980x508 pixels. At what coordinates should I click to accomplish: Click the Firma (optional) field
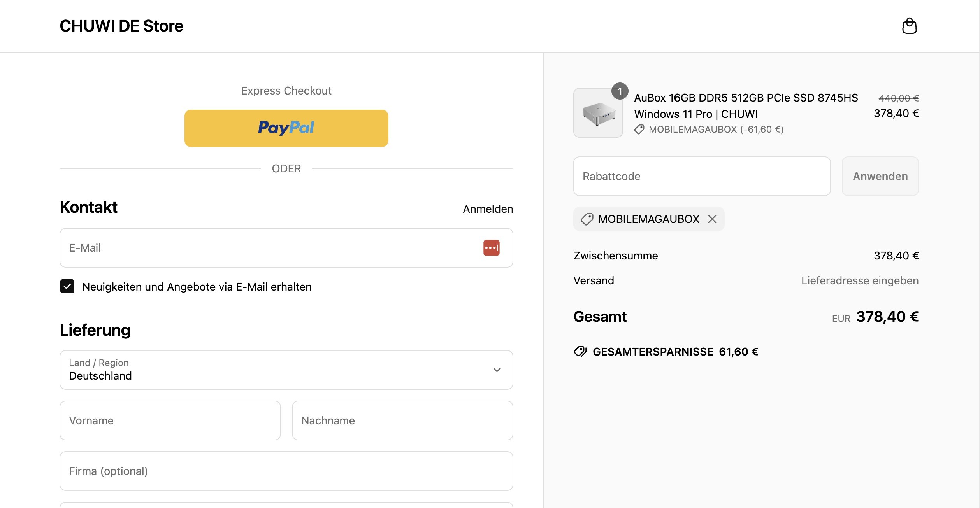[x=286, y=471]
